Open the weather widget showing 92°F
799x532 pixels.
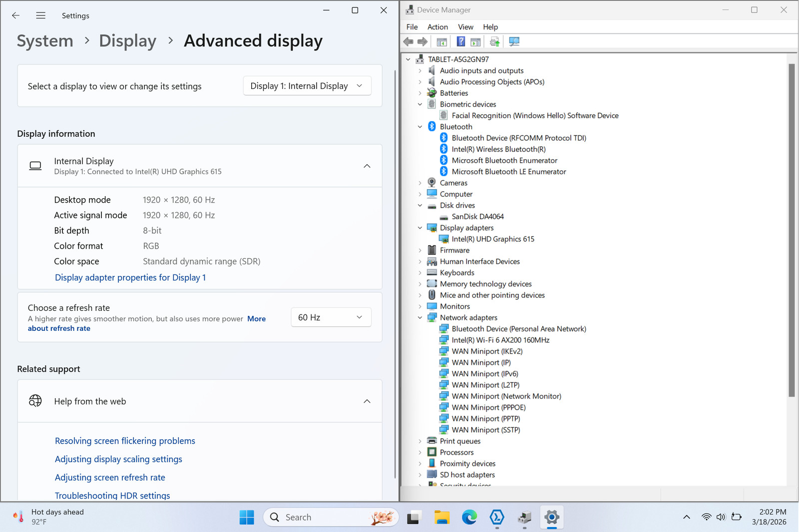coord(48,517)
